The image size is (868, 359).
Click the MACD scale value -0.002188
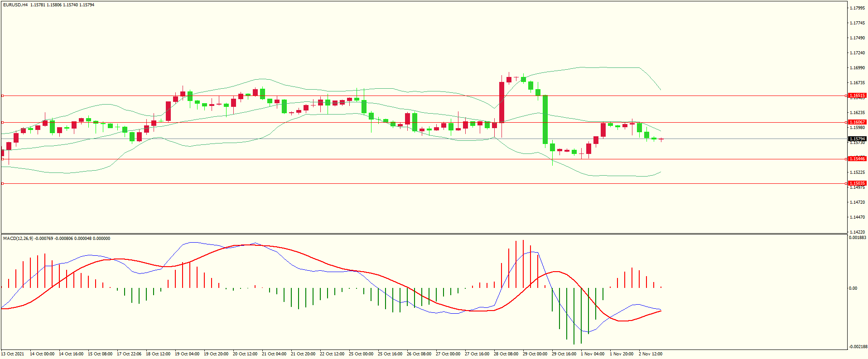(857, 347)
